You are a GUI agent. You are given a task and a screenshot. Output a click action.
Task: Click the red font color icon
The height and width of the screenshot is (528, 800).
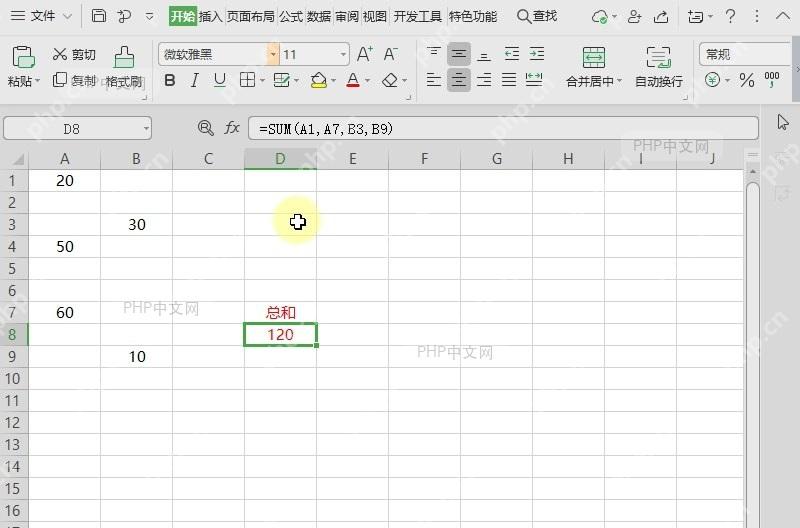click(x=353, y=80)
